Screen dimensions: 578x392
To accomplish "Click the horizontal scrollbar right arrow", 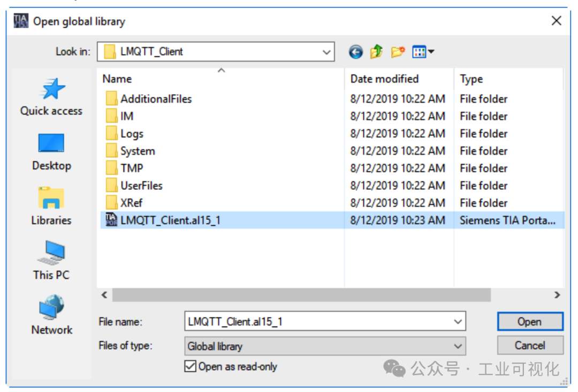I will 557,295.
